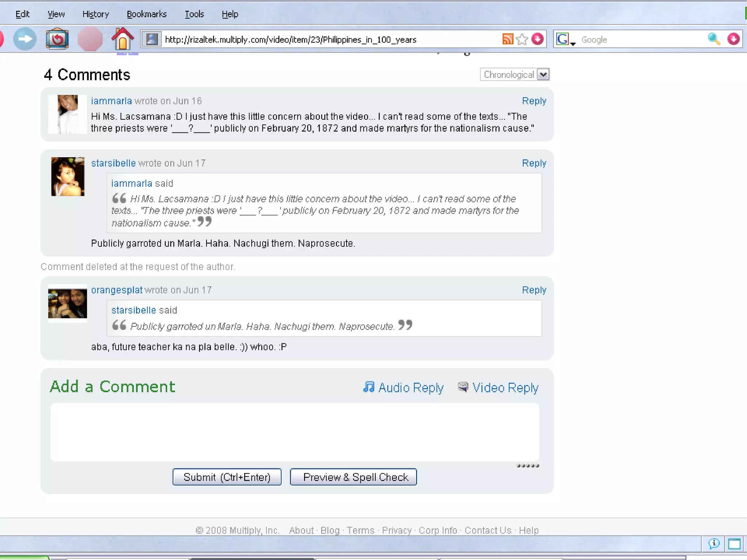Click the Forward navigation arrow button

[25, 39]
